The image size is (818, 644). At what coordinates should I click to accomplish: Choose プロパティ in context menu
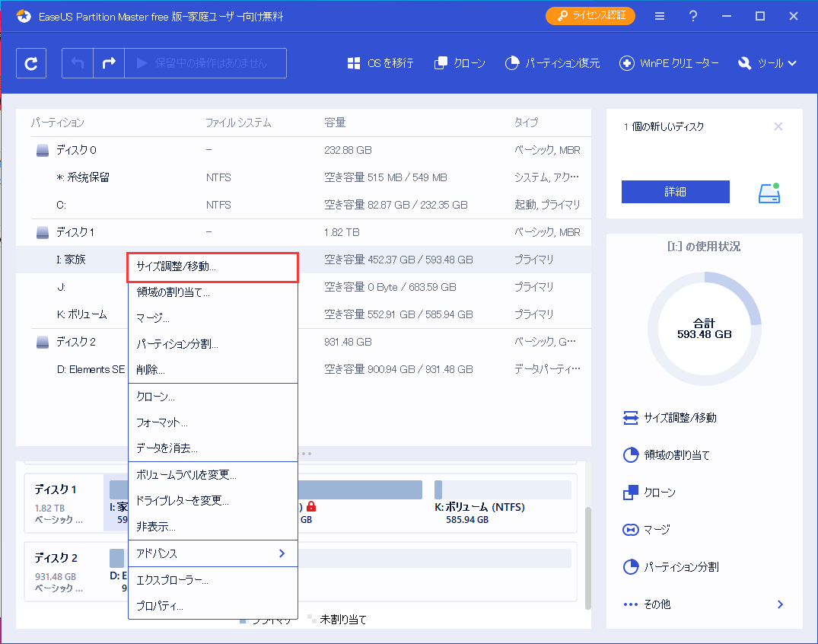[x=213, y=606]
